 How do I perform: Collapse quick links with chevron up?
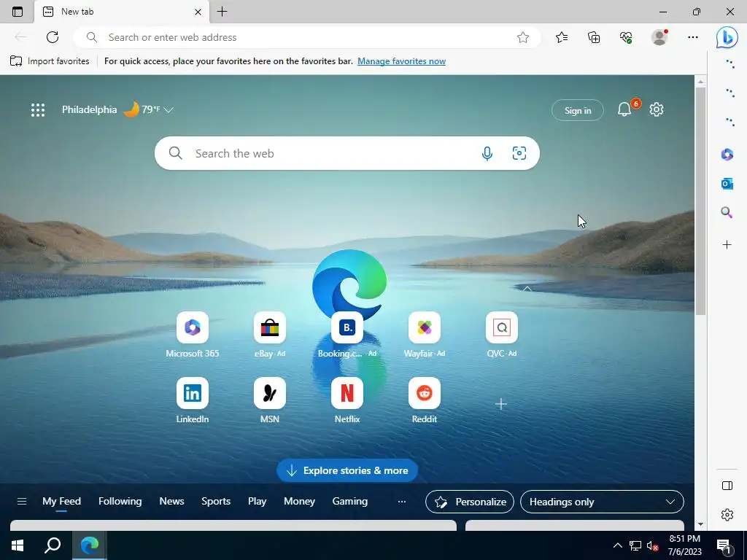click(x=527, y=289)
